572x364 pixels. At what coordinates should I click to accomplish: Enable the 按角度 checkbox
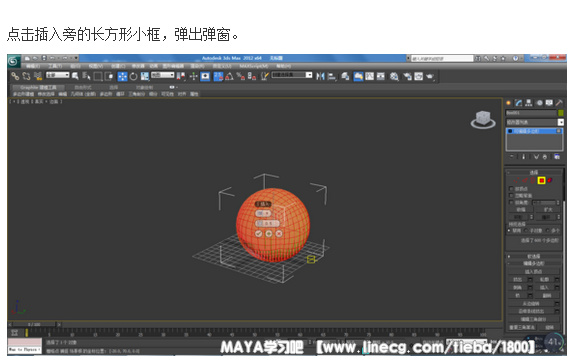[511, 202]
